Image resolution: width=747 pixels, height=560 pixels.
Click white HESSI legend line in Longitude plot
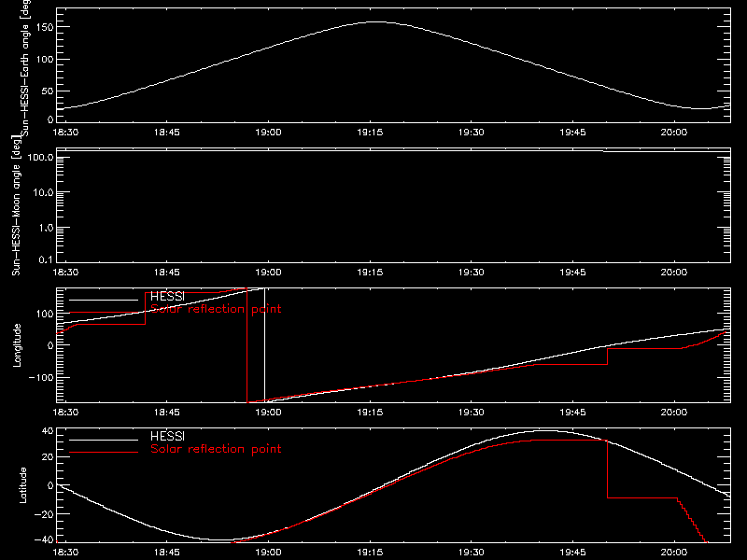[104, 300]
